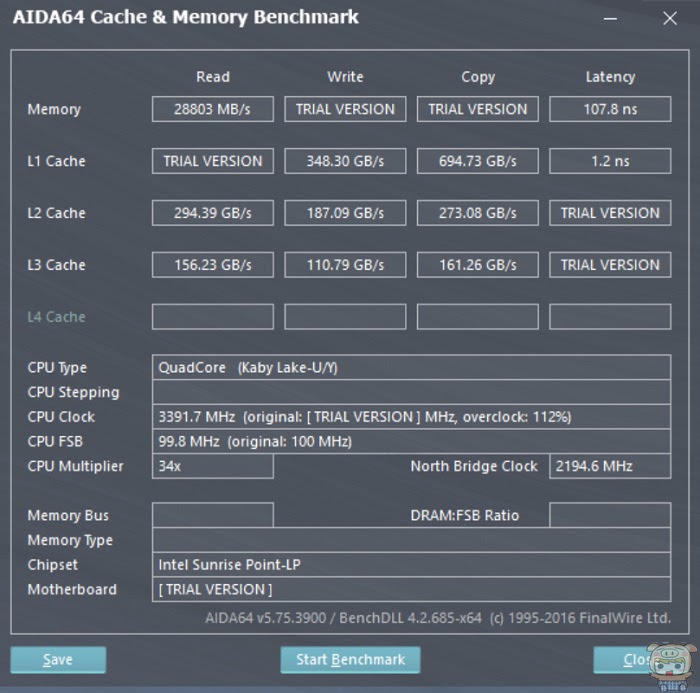Select the Memory Read value 28803 MB/s
Image resolution: width=700 pixels, height=693 pixels.
click(212, 109)
